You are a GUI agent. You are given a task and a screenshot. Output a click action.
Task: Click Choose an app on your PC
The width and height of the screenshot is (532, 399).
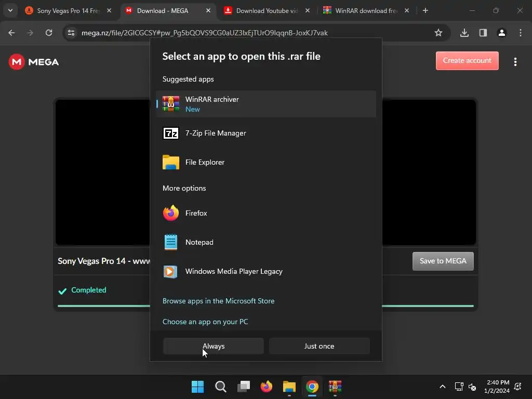click(205, 322)
